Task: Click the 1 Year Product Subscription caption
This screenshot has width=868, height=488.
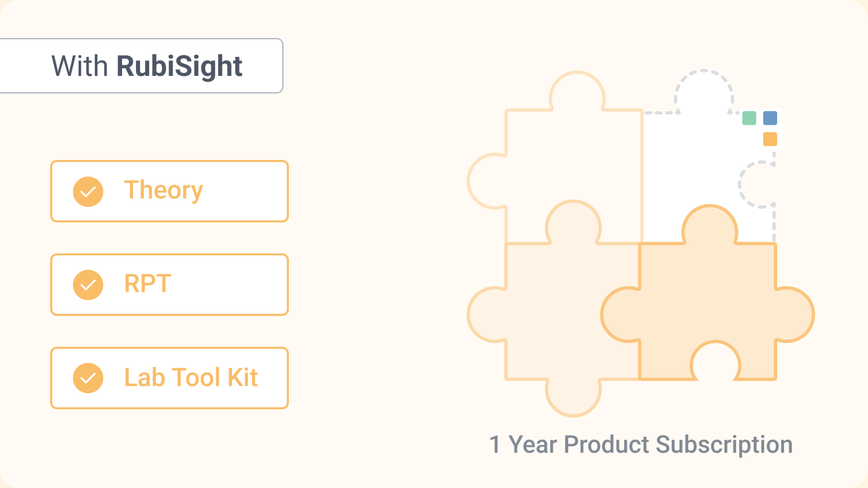Action: tap(641, 444)
